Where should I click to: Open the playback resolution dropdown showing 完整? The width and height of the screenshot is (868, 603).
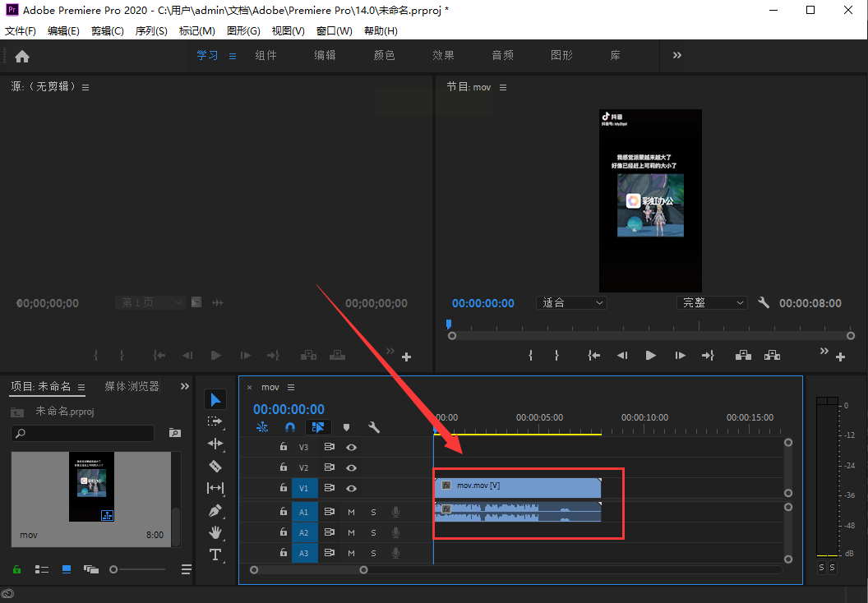[712, 303]
